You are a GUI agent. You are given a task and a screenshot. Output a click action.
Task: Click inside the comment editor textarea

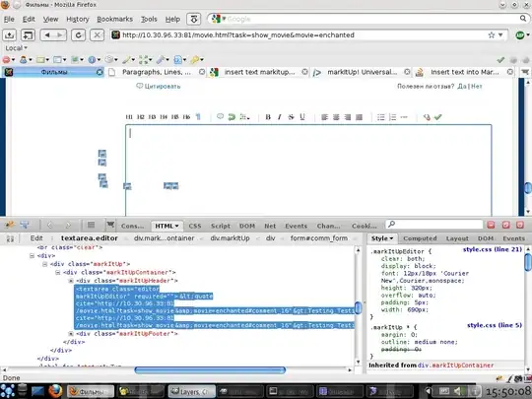pos(308,169)
